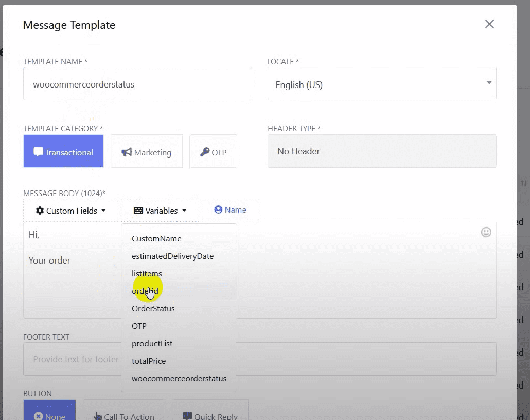Select the Marketing template category
Screen dimensions: 530x420
pos(147,152)
